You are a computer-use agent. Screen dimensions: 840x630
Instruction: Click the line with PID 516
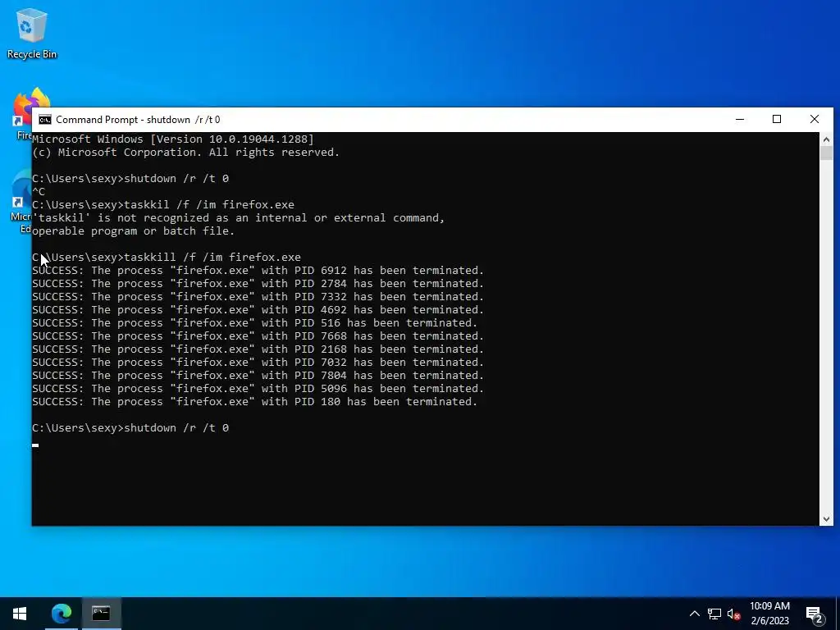(254, 323)
